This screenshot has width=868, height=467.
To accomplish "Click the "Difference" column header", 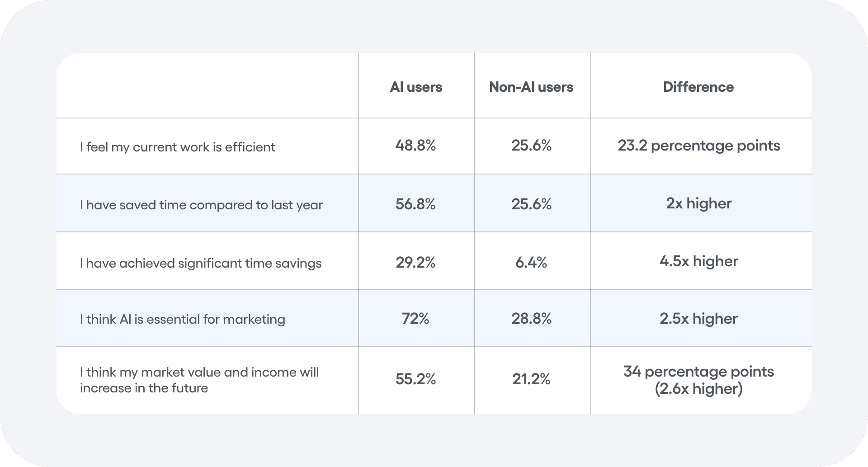I will coord(698,87).
